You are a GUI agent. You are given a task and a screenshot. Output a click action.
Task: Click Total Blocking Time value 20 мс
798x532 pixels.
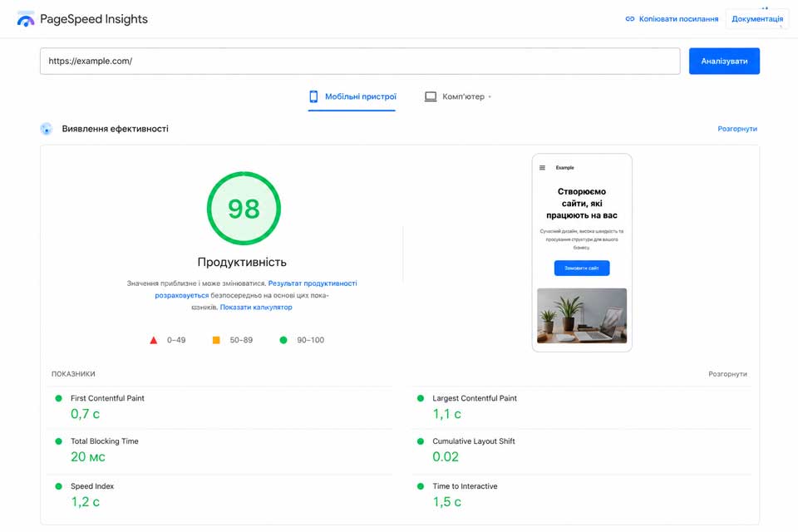tap(88, 456)
